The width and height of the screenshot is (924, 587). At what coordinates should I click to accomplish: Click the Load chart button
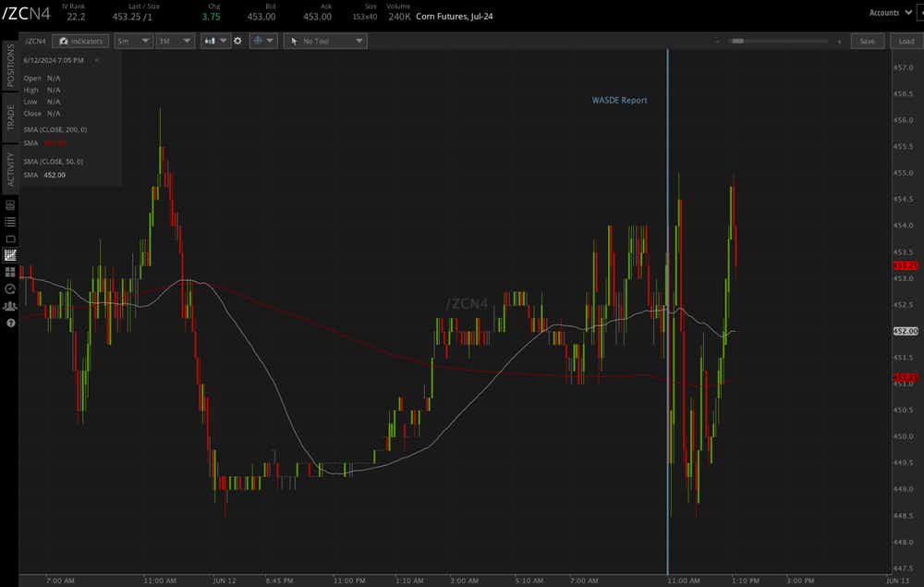pos(906,41)
